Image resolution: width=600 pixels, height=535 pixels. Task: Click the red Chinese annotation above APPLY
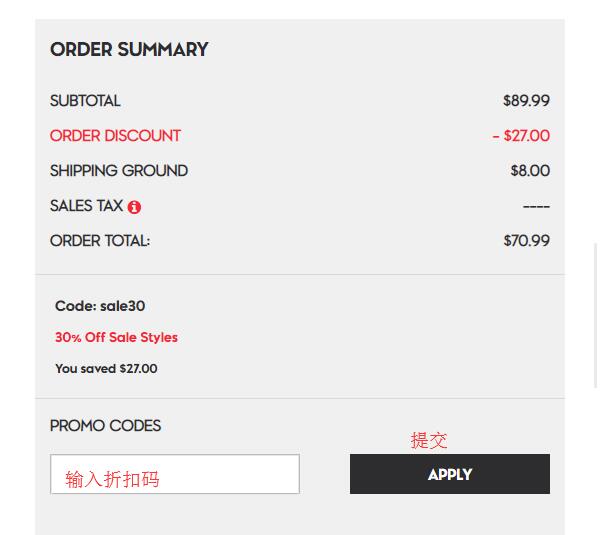429,440
